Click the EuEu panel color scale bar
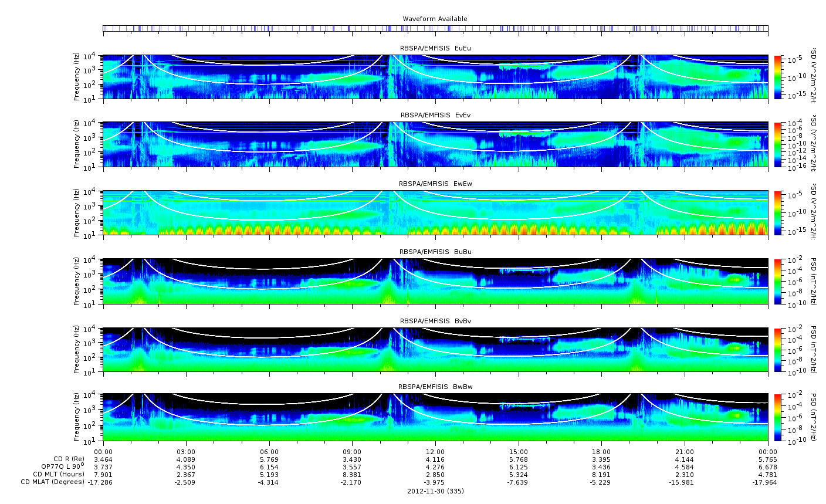This screenshot has width=826, height=504. pos(777,77)
